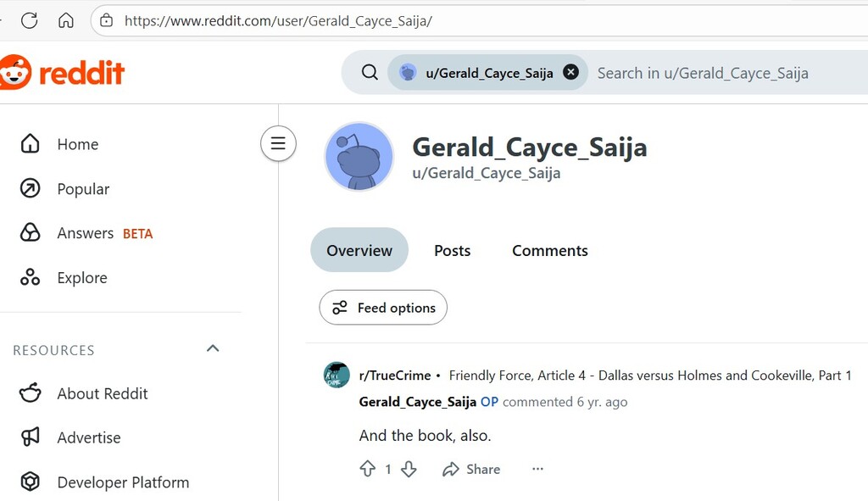The height and width of the screenshot is (501, 868).
Task: Click the search in user field
Action: 721,73
